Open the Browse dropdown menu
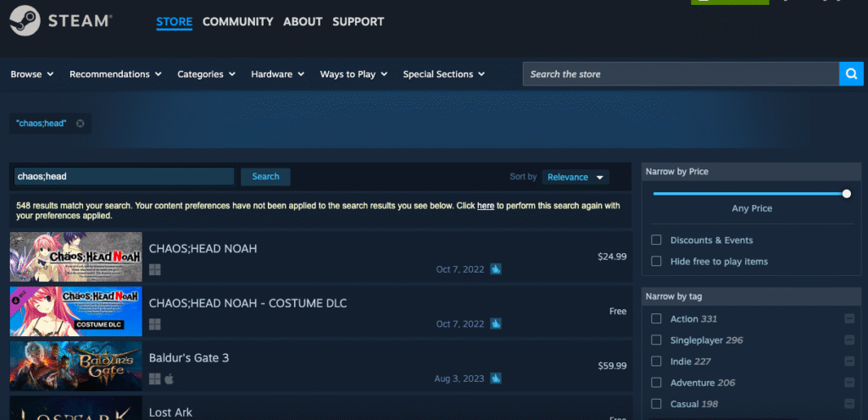Viewport: 868px width, 420px height. [x=32, y=74]
